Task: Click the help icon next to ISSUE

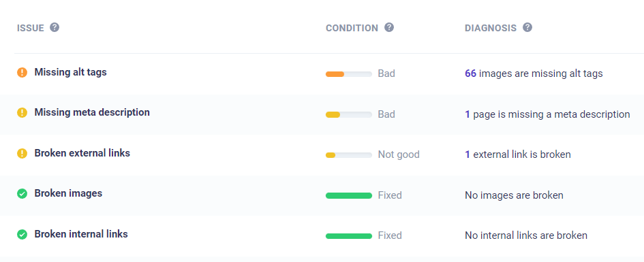Action: (55, 27)
